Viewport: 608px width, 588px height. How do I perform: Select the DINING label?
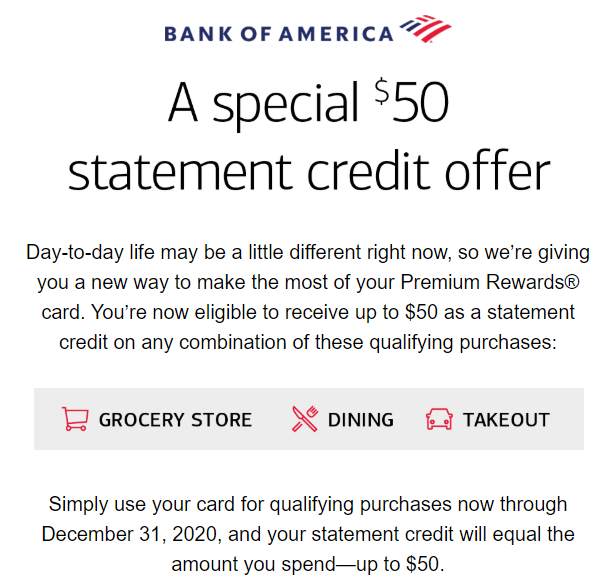point(361,420)
